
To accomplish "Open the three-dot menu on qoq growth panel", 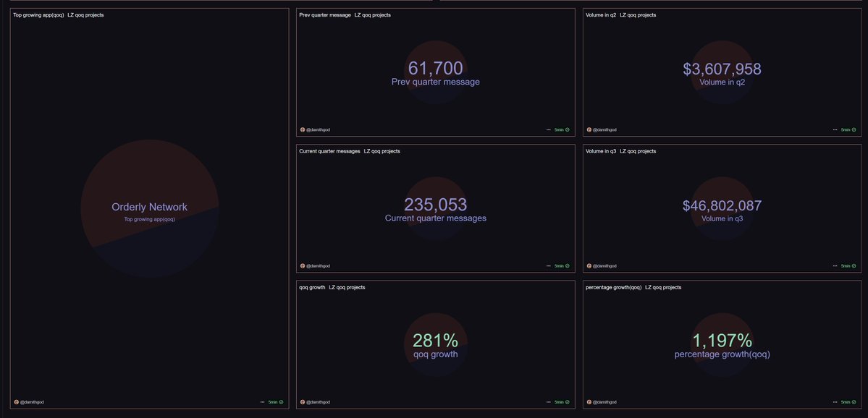I will coord(549,402).
